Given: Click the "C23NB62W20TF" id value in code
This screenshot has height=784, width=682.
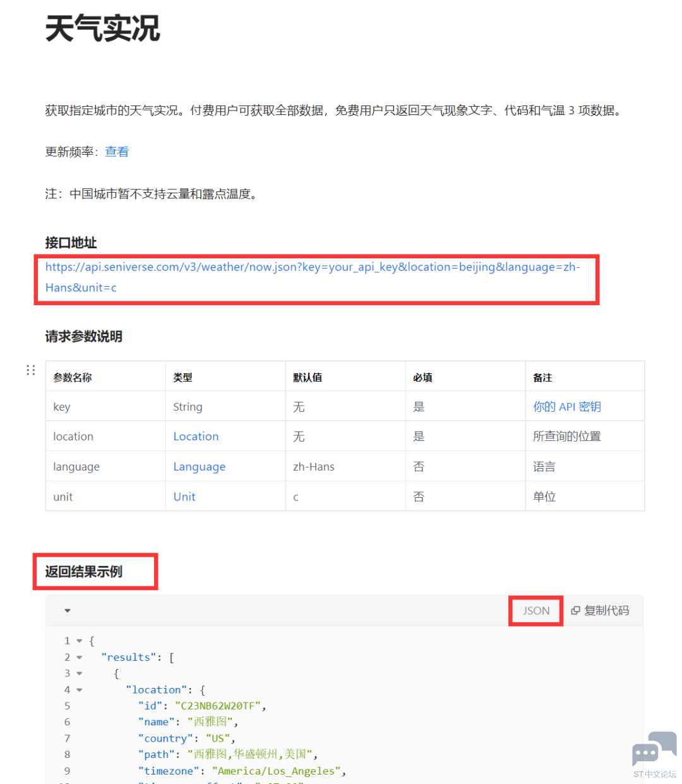Looking at the screenshot, I should coord(218,706).
